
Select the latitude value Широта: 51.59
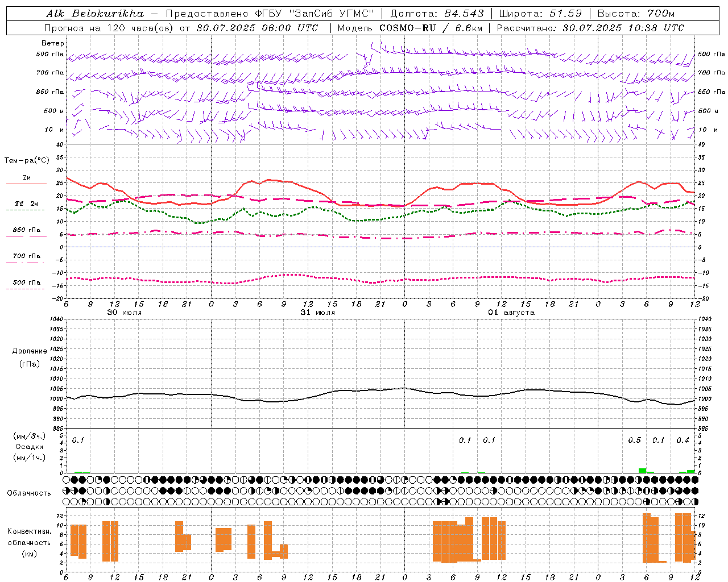(x=540, y=14)
